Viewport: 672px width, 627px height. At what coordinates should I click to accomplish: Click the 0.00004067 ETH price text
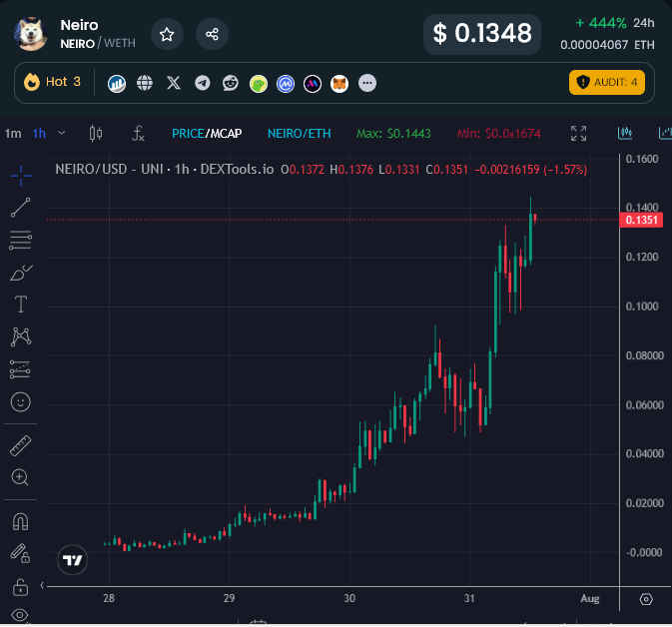pos(607,45)
